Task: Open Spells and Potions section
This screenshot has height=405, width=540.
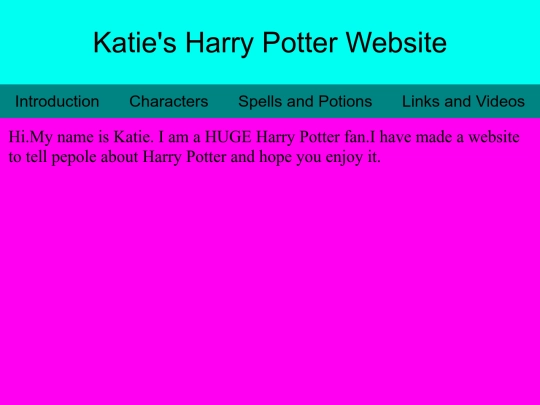Action: pyautogui.click(x=305, y=101)
